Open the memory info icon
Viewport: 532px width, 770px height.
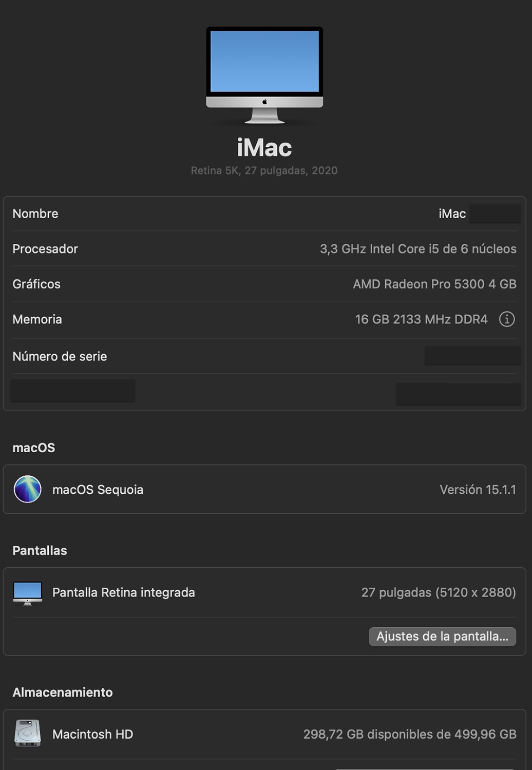click(507, 319)
